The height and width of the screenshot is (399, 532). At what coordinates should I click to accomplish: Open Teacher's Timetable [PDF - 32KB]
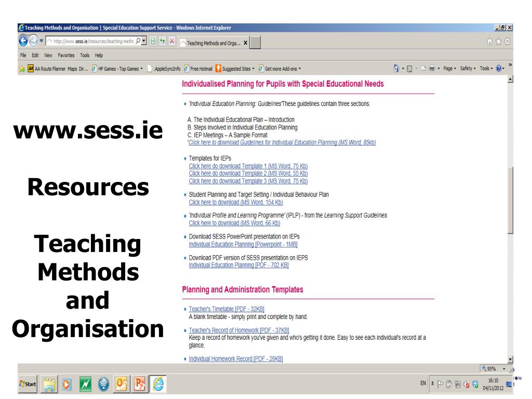[x=227, y=309]
